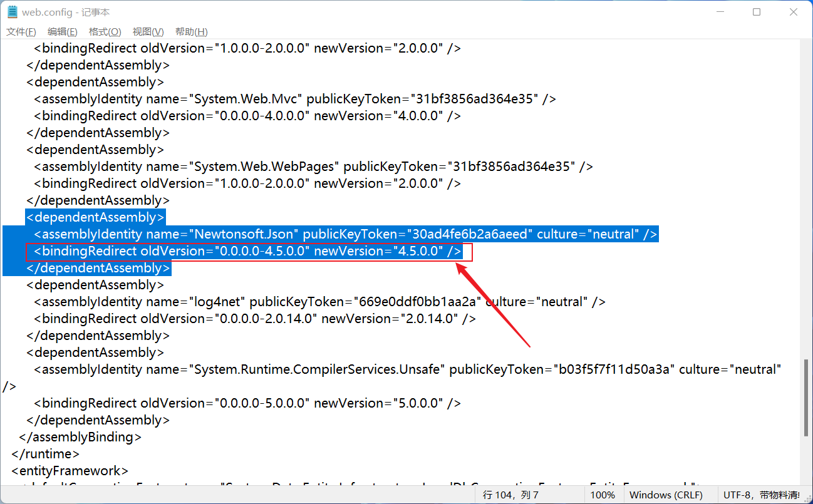The width and height of the screenshot is (813, 504).
Task: Open the 帮助(H) menu
Action: point(191,32)
